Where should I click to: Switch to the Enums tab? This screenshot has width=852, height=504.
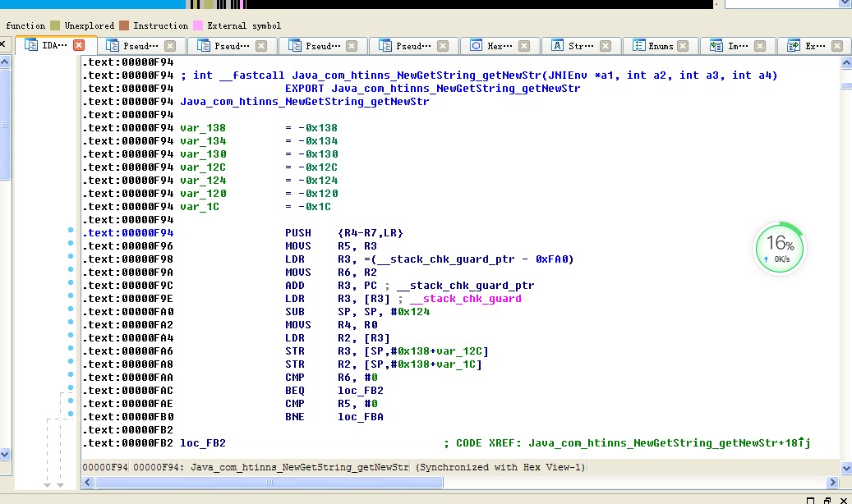tap(661, 46)
